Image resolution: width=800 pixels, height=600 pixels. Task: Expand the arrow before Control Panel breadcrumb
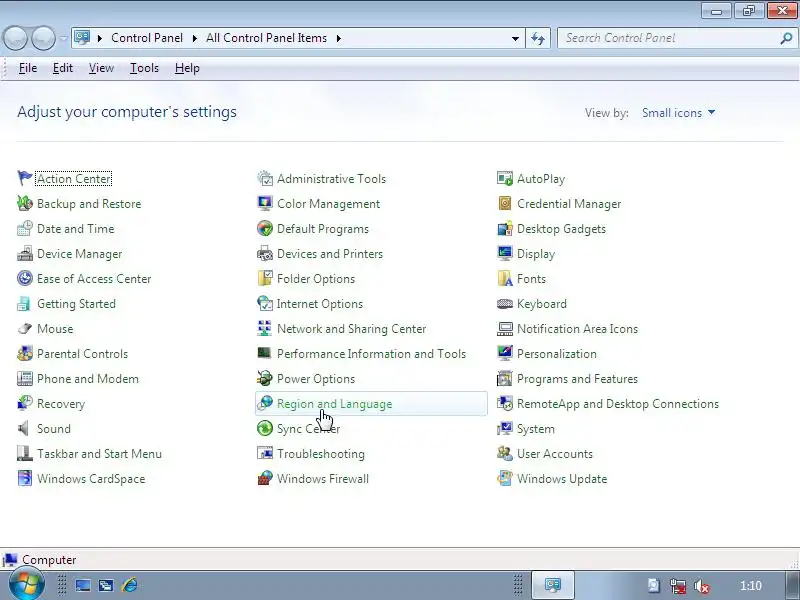click(99, 38)
